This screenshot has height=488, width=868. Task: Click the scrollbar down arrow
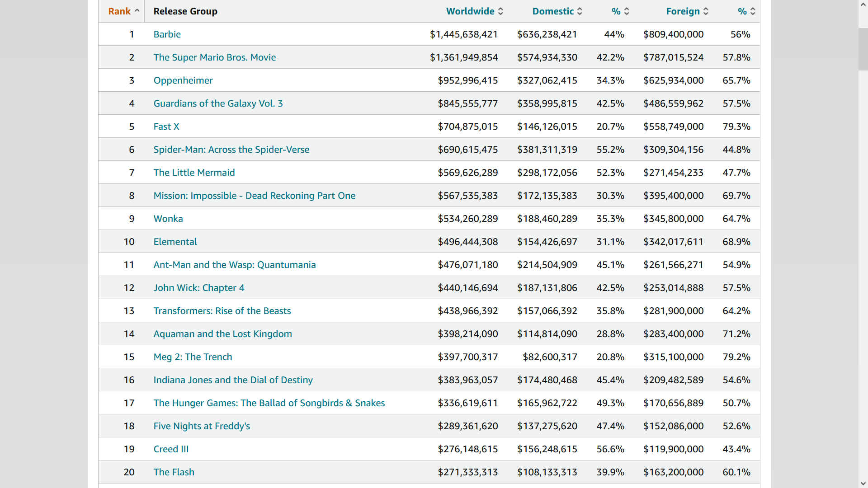point(863,483)
